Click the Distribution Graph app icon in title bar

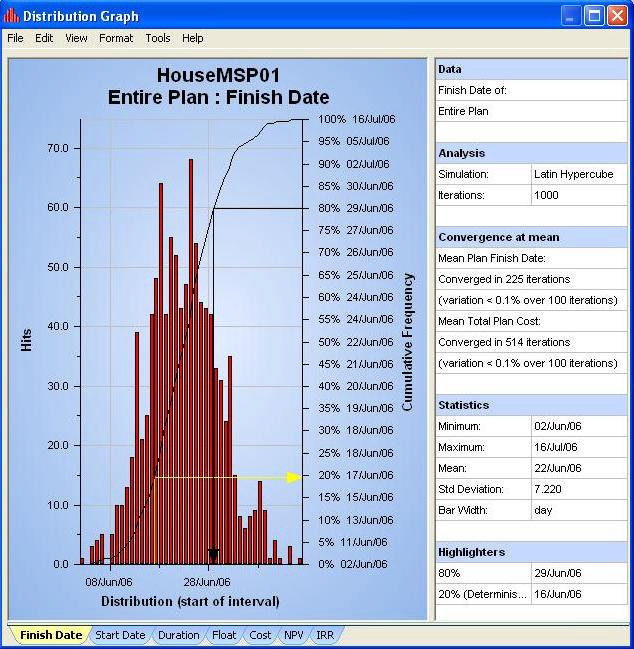click(x=11, y=16)
